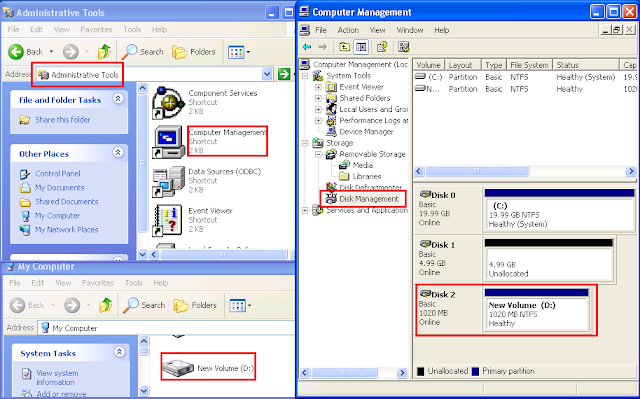640x399 pixels.
Task: Click Search in My Computer toolbar
Action: pyautogui.click(x=144, y=305)
